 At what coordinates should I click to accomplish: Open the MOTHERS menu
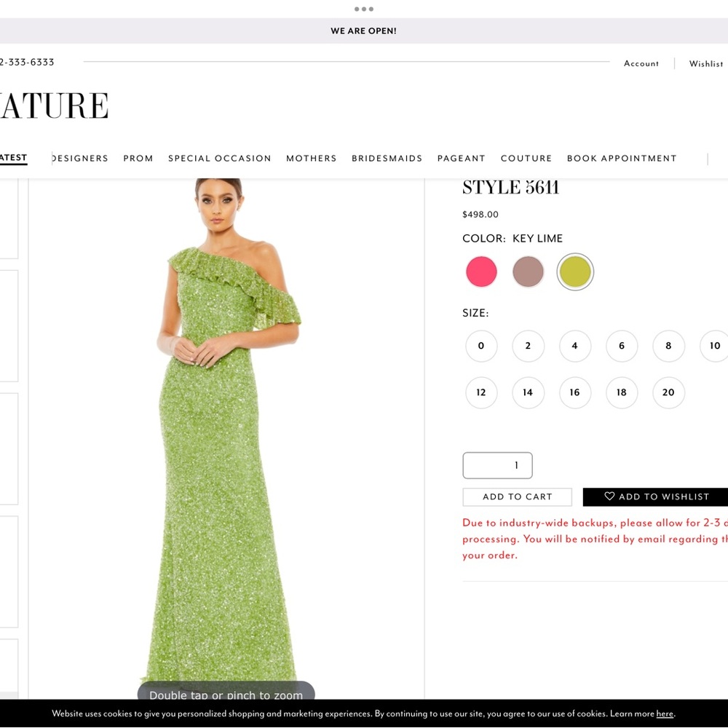coord(312,158)
